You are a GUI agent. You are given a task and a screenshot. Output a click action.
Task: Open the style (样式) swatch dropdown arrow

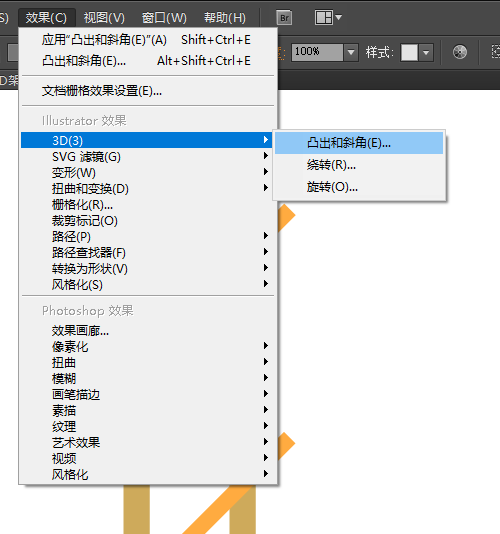(x=426, y=52)
